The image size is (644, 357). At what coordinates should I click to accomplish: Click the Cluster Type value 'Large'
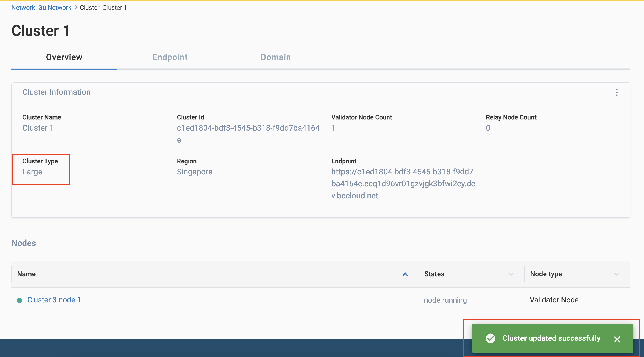pyautogui.click(x=32, y=172)
